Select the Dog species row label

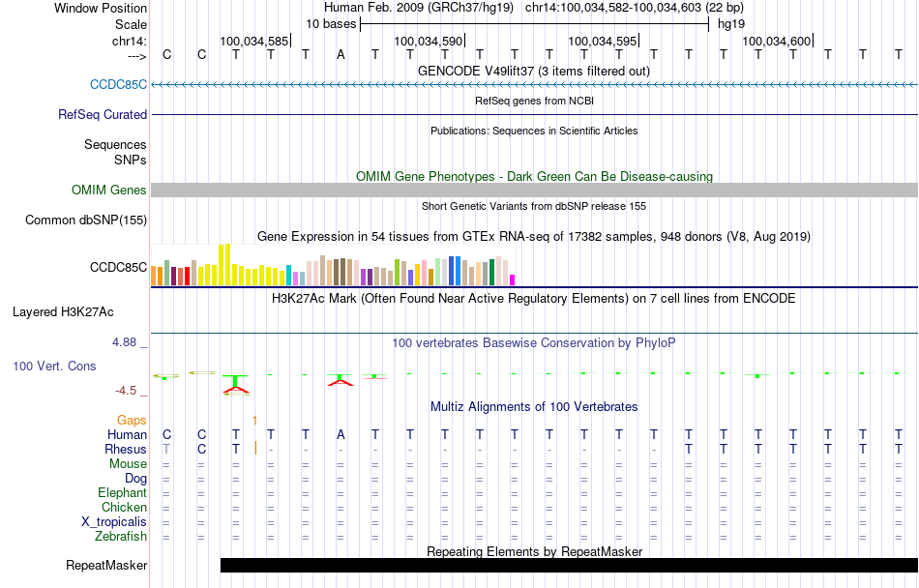click(x=136, y=479)
